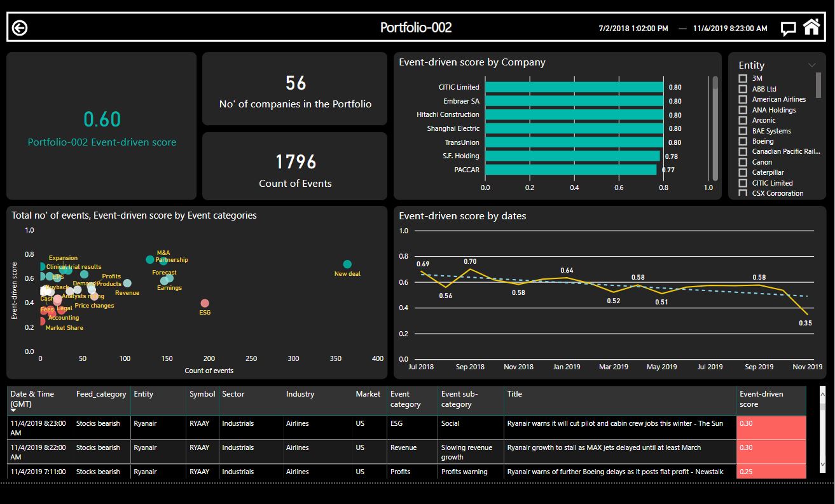Select Canadian Pacific Rail checkbox
The height and width of the screenshot is (504, 835).
[742, 151]
